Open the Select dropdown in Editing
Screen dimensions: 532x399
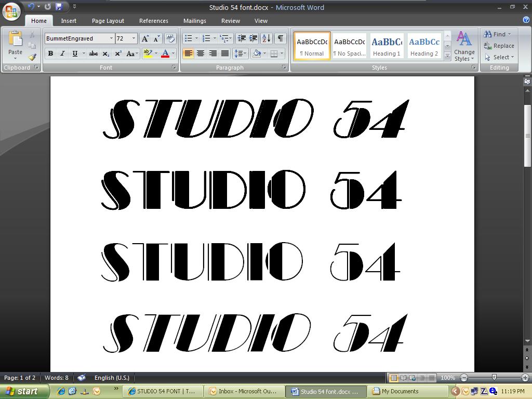click(x=499, y=57)
